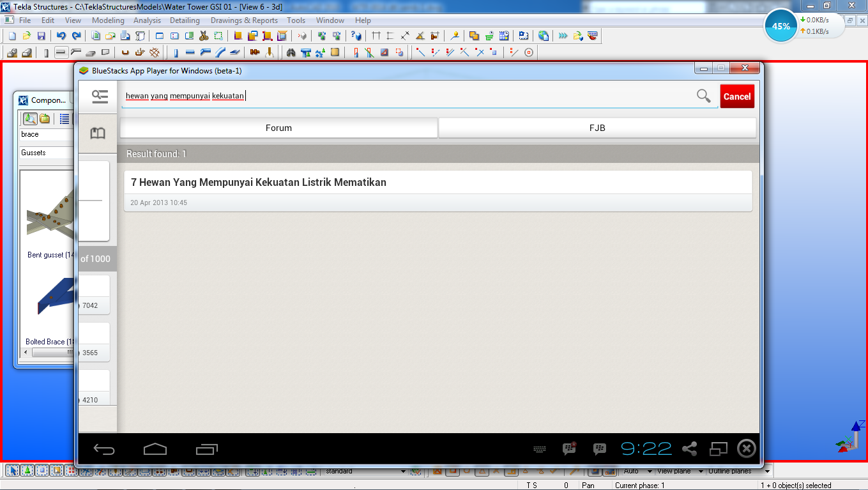Click the BlackBerry Messenger notification icon with badge

click(569, 448)
